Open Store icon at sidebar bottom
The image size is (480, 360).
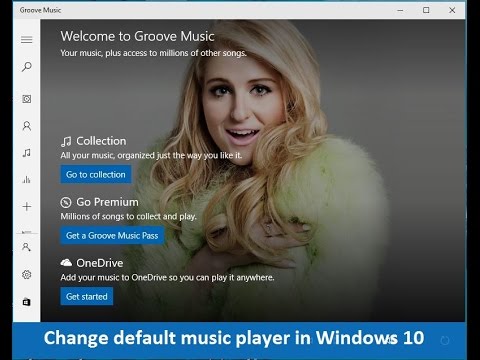pyautogui.click(x=27, y=302)
